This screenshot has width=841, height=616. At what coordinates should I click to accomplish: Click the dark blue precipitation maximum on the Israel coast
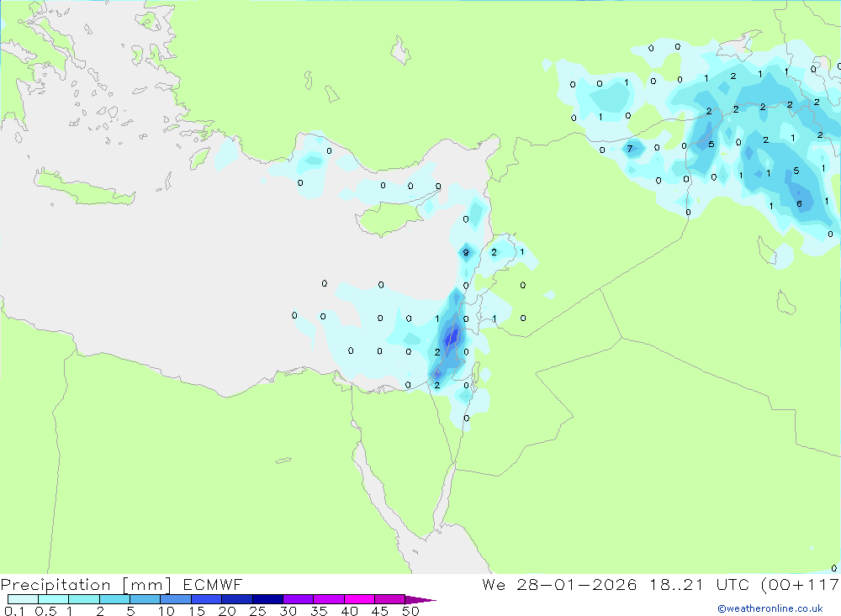point(452,338)
